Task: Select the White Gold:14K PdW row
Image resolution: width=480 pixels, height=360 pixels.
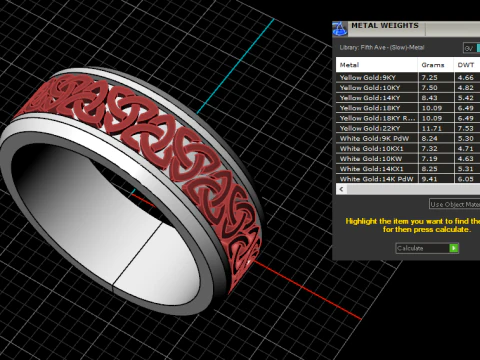Action: point(408,179)
